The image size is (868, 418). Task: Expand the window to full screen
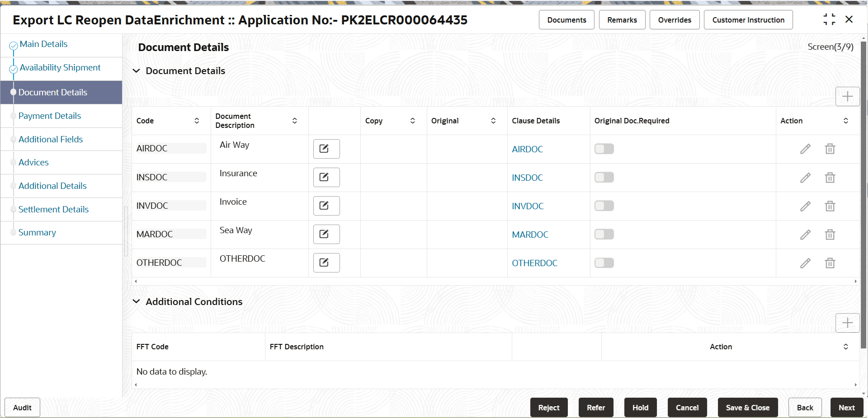click(830, 19)
